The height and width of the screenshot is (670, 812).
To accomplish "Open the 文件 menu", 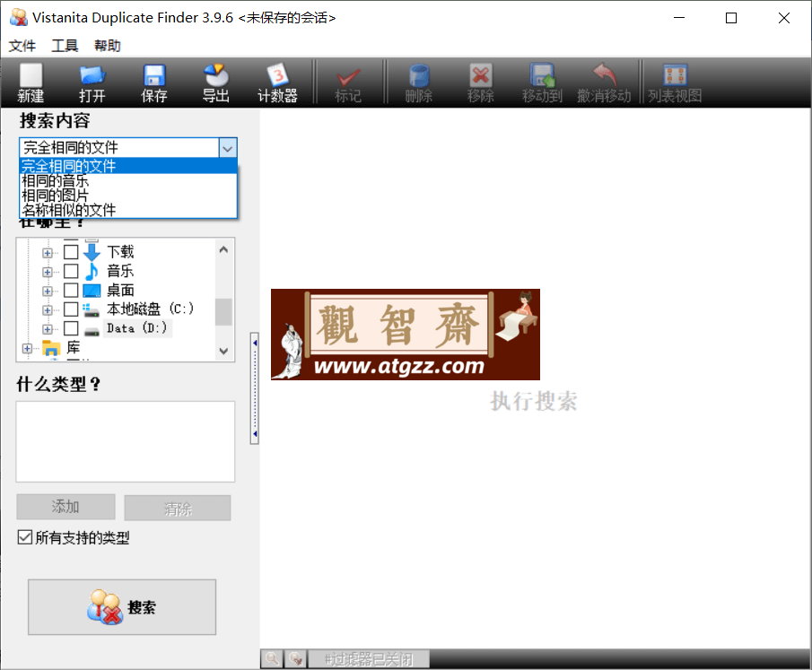I will point(22,46).
